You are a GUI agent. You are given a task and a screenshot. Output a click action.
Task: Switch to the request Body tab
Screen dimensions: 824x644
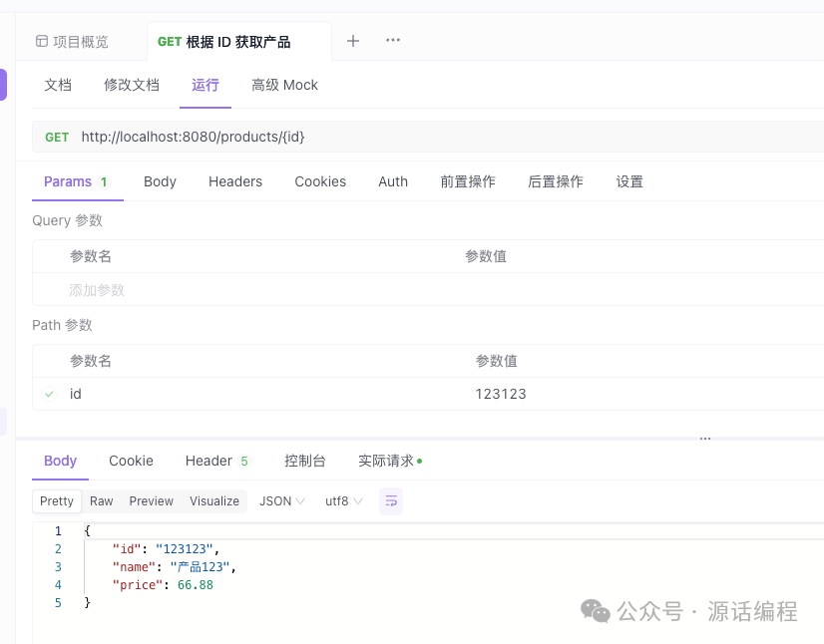tap(160, 181)
